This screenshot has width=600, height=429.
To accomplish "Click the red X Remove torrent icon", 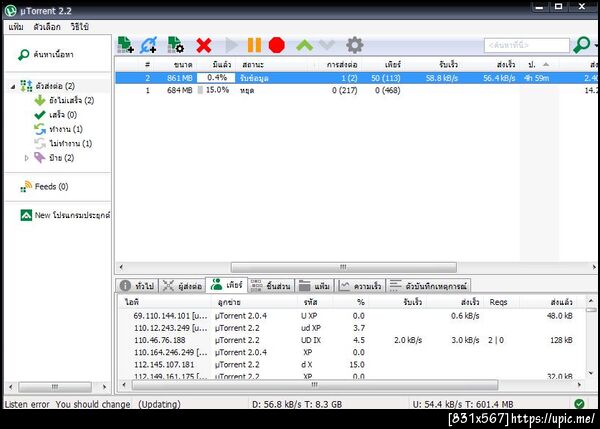I will pyautogui.click(x=204, y=45).
